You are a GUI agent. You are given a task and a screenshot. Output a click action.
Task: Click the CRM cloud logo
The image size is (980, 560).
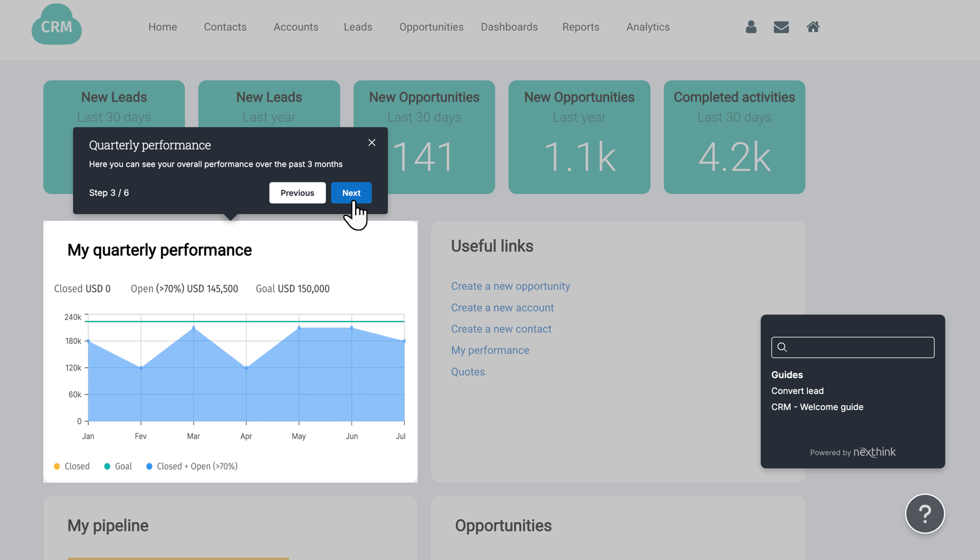57,25
